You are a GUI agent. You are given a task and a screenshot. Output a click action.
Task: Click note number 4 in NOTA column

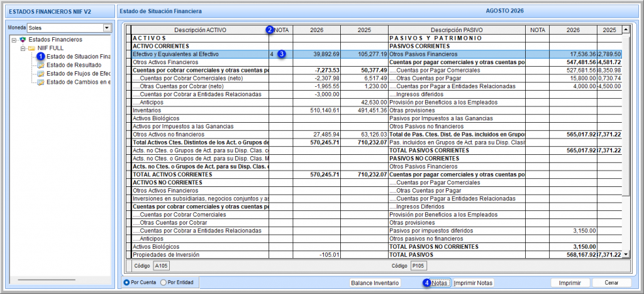pyautogui.click(x=272, y=54)
